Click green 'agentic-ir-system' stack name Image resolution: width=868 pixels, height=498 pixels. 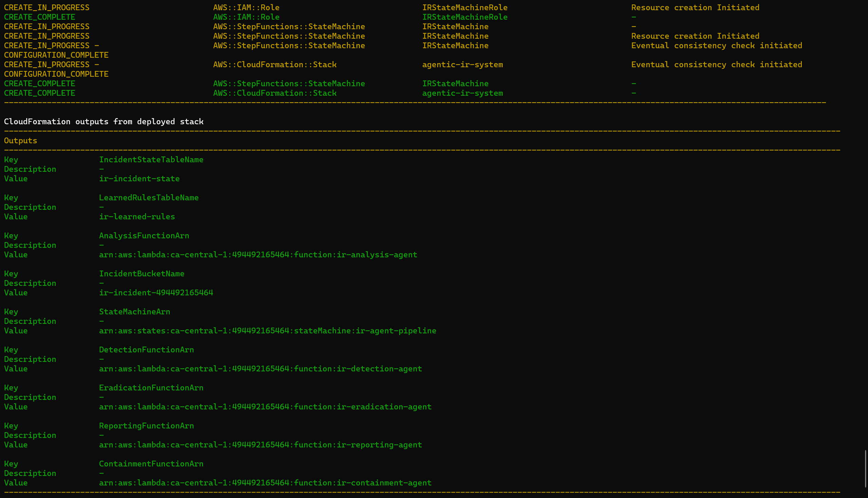(462, 93)
